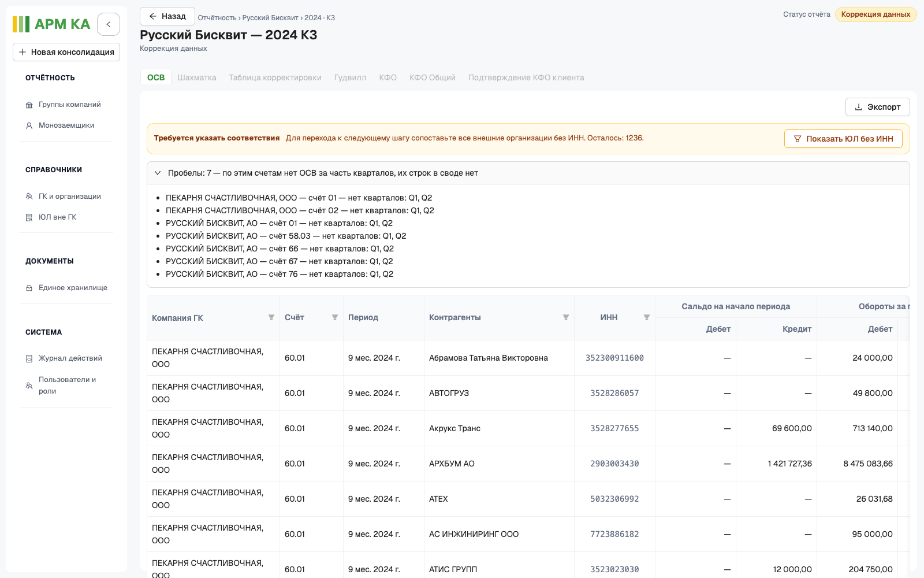Switch to the Шахматка tab

pyautogui.click(x=197, y=77)
